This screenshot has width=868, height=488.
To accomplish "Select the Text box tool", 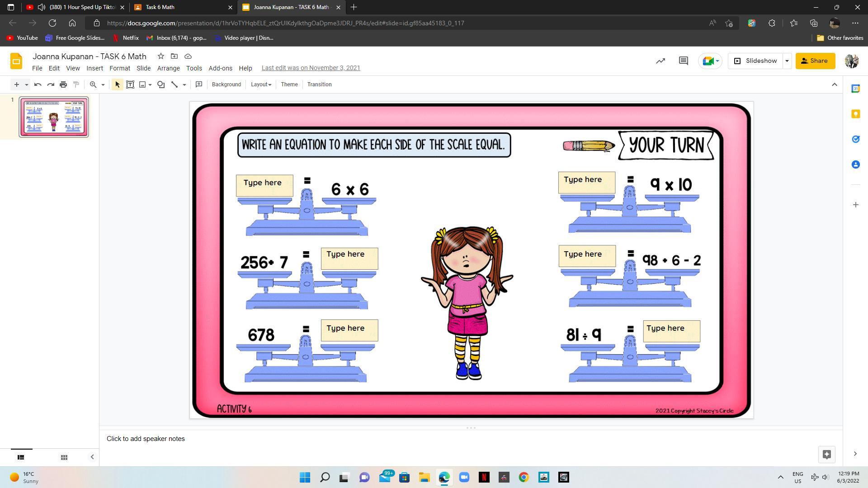I will (x=130, y=84).
